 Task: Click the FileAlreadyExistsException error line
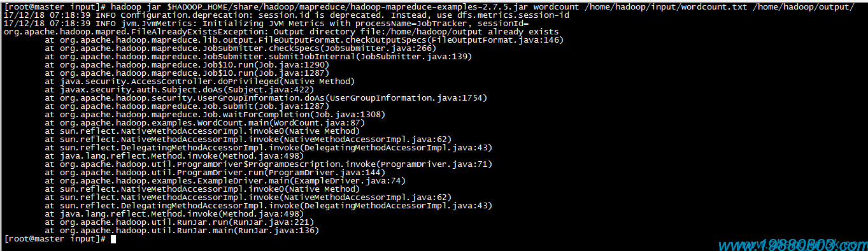pyautogui.click(x=281, y=31)
